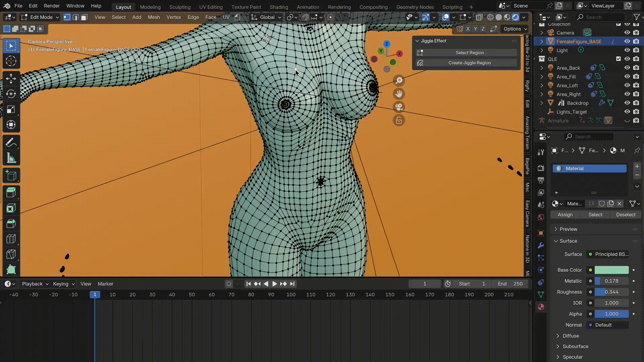
Task: Toggle visibility of Area_Back light
Action: 627,68
